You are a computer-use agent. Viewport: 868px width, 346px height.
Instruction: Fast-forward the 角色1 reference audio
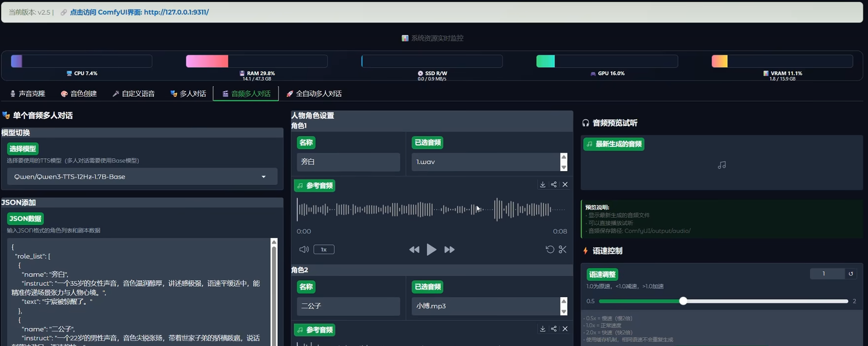click(449, 250)
